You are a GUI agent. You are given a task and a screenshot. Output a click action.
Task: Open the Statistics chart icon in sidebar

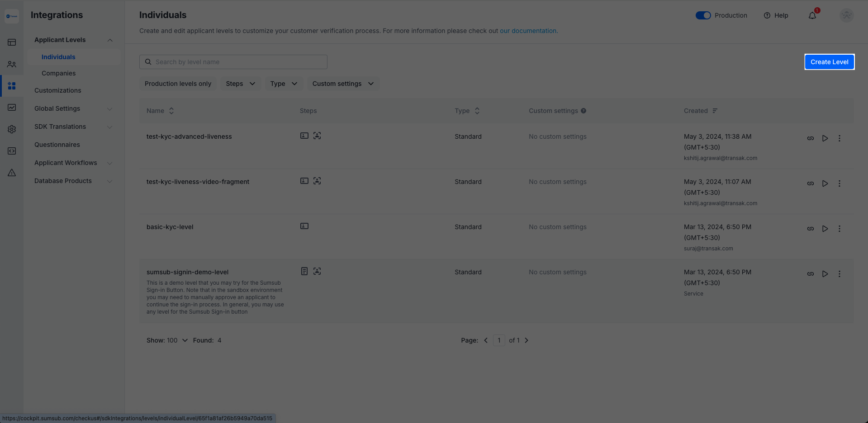(12, 108)
